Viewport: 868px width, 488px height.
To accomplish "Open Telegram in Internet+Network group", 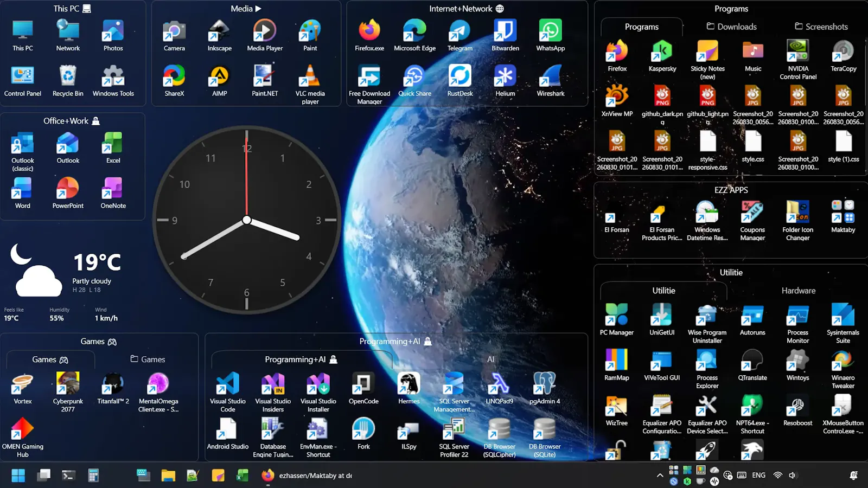I will (x=459, y=36).
